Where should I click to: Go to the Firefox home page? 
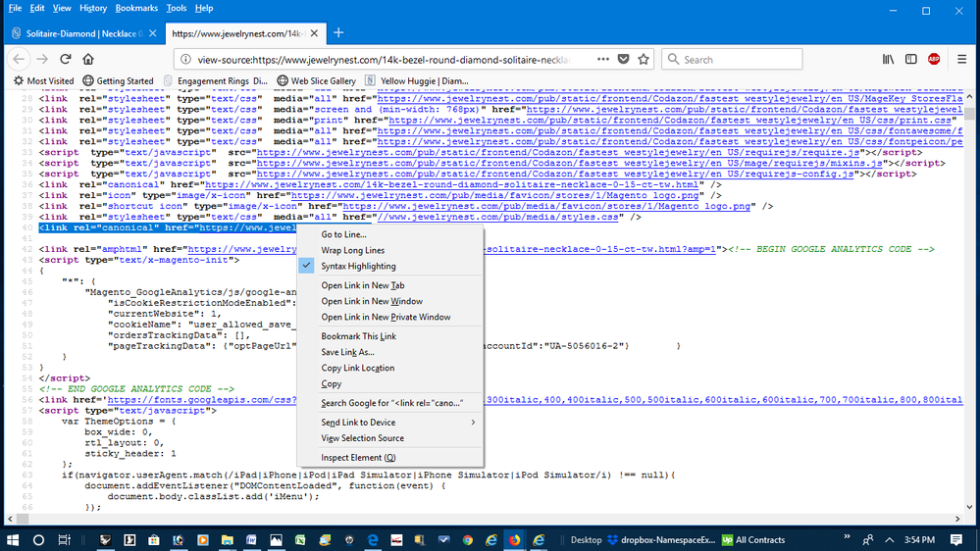88,59
